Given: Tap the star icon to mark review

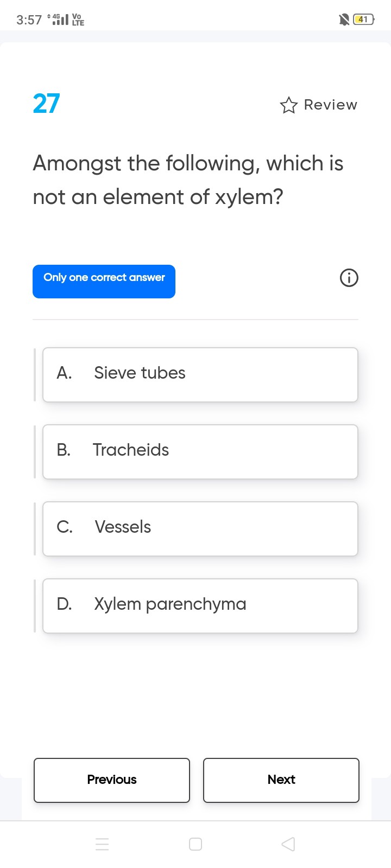Looking at the screenshot, I should tap(288, 105).
